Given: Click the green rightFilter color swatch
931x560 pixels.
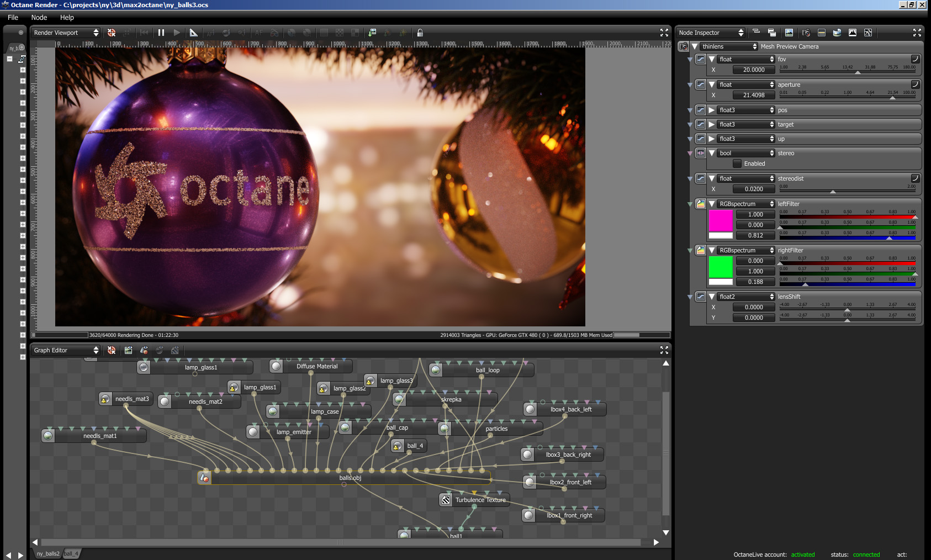Looking at the screenshot, I should point(721,267).
